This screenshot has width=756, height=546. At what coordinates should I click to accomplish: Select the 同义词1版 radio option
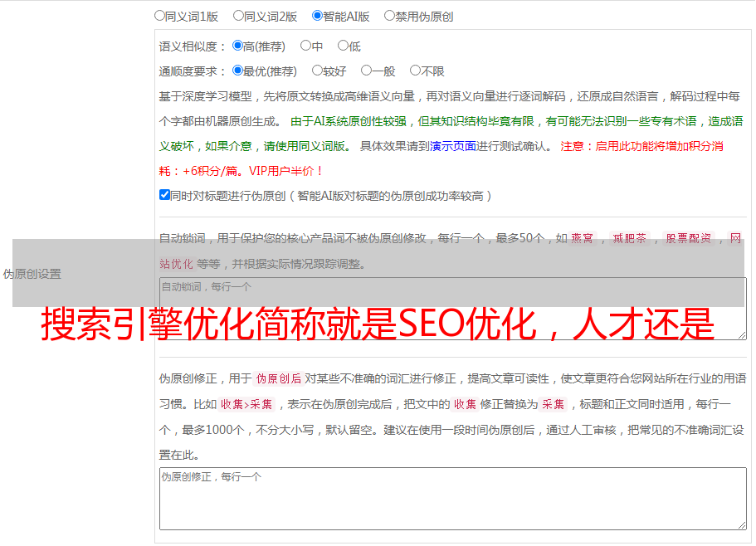click(159, 16)
